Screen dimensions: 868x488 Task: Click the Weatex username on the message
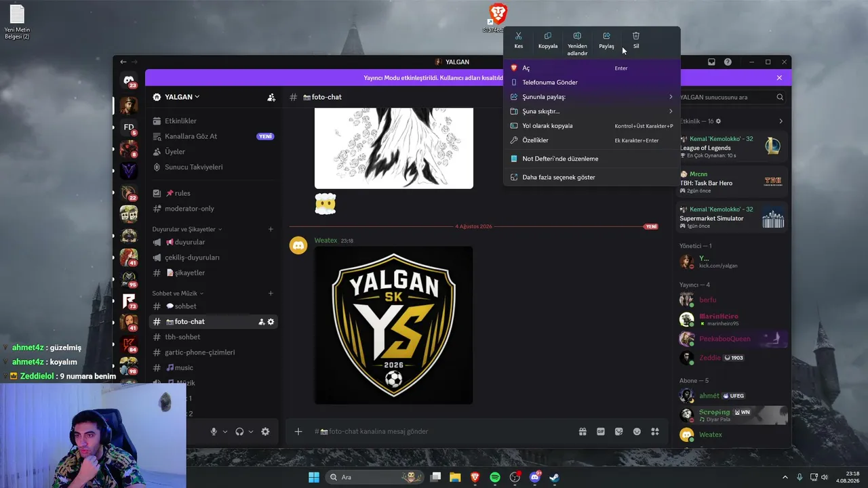coord(325,241)
